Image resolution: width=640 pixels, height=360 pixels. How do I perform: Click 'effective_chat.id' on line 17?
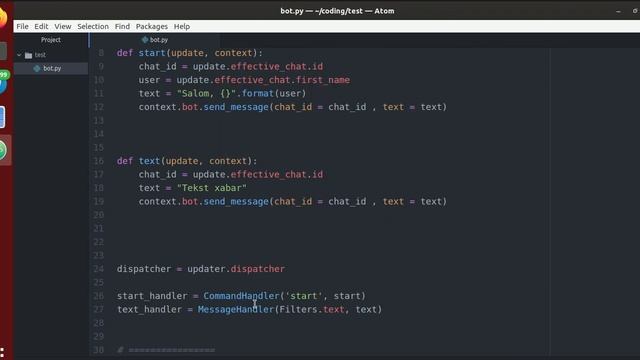[277, 174]
